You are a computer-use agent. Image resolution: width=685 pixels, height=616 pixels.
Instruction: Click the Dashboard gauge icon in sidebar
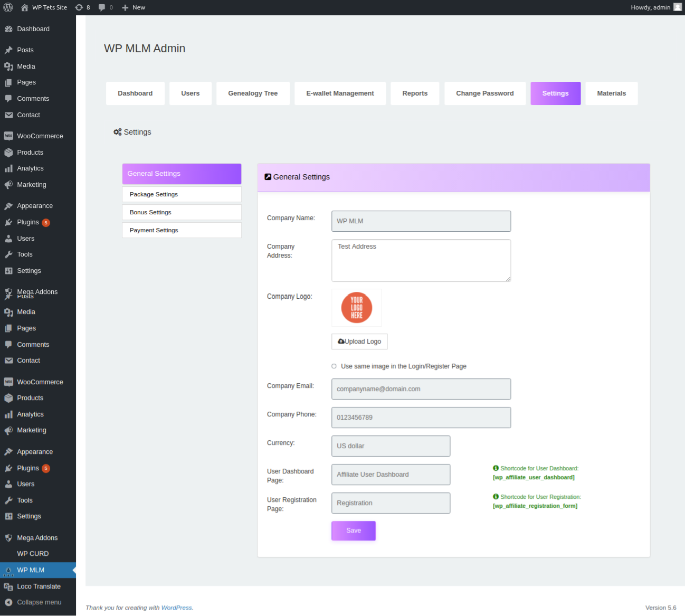[x=8, y=29]
